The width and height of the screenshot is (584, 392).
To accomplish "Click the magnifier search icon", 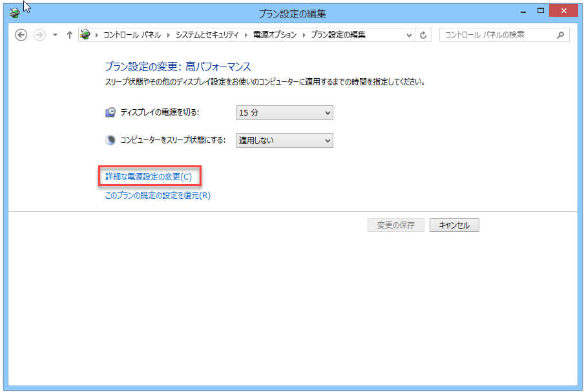I will (561, 35).
